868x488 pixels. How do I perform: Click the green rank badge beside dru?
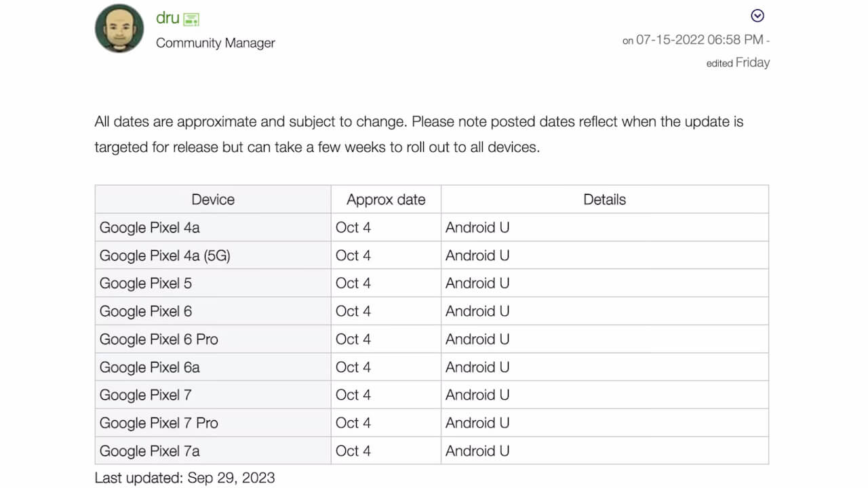pyautogui.click(x=191, y=20)
